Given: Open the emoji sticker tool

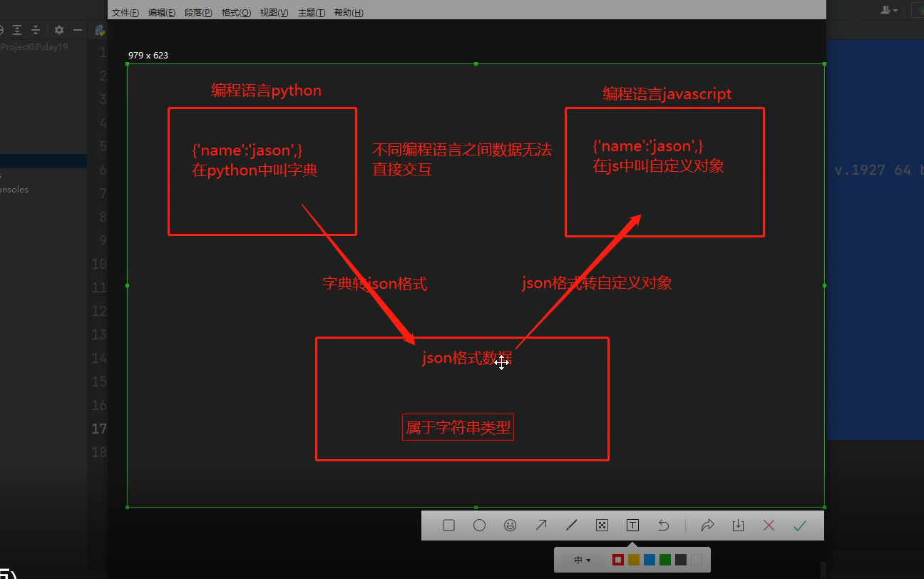Looking at the screenshot, I should 510,526.
